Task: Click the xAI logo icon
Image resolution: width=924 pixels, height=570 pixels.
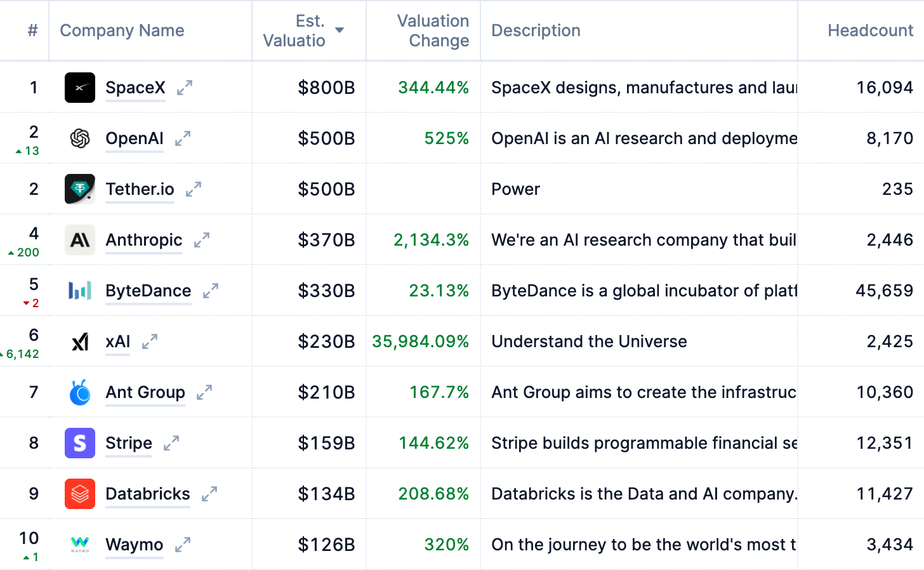Action: [80, 341]
